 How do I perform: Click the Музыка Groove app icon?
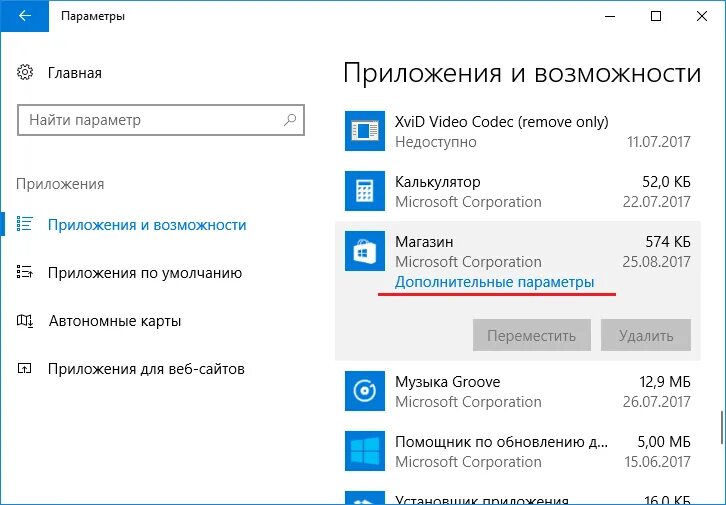365,391
